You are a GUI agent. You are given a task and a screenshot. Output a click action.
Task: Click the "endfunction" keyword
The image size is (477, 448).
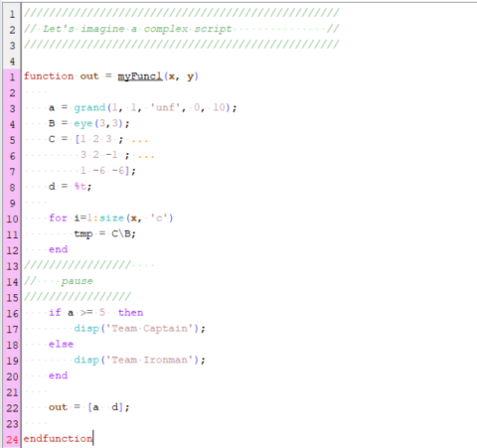point(58,439)
